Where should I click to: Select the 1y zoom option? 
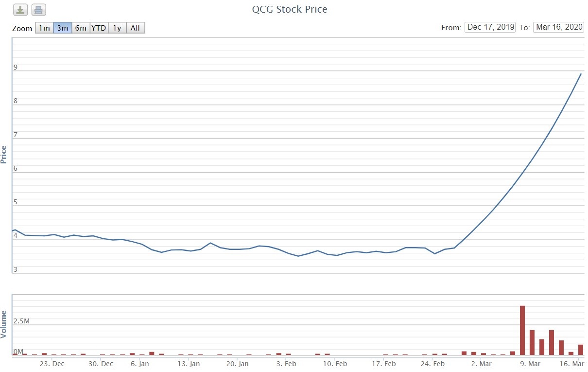pos(117,28)
